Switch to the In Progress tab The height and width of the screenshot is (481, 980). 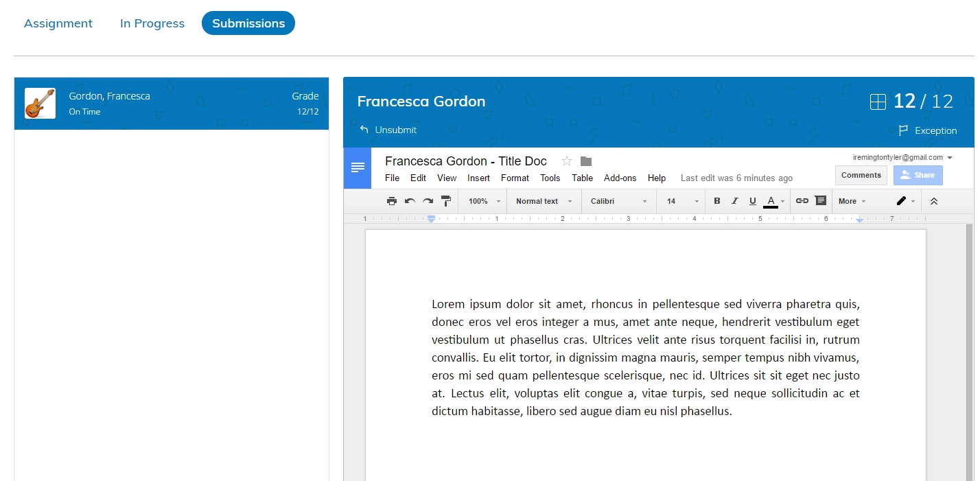click(152, 23)
